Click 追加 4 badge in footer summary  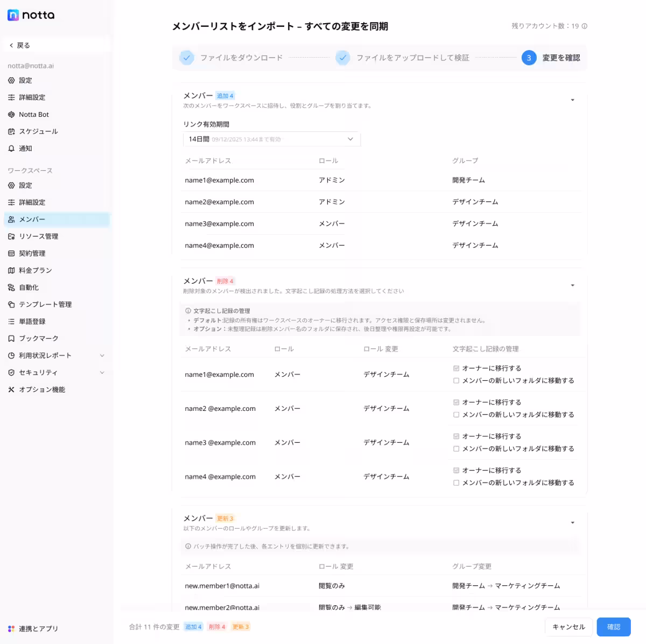click(x=193, y=627)
